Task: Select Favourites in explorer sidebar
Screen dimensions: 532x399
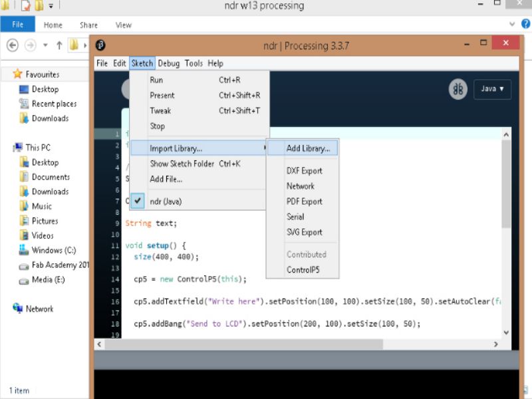Action: coord(36,74)
